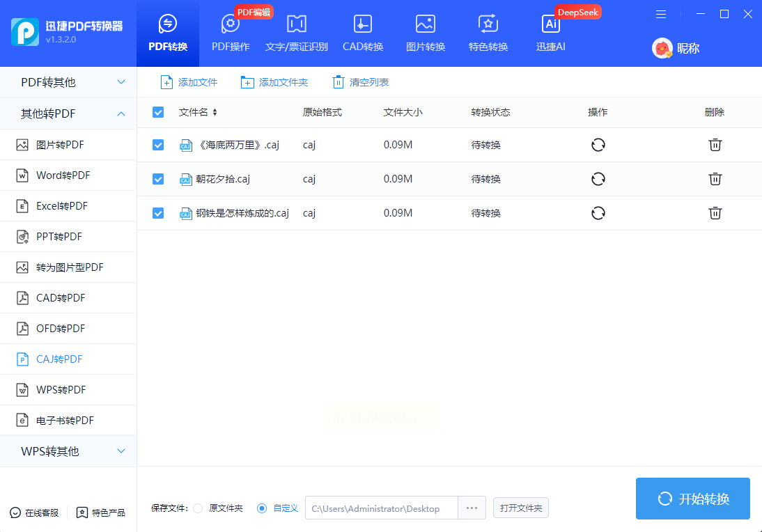Click the 清空列表 clear list icon
This screenshot has height=532, width=762.
339,82
